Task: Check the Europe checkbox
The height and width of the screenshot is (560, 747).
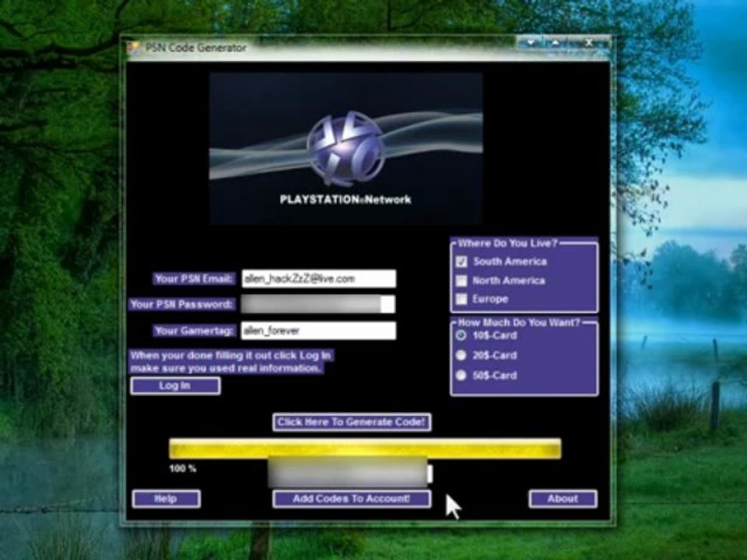Action: [x=461, y=299]
